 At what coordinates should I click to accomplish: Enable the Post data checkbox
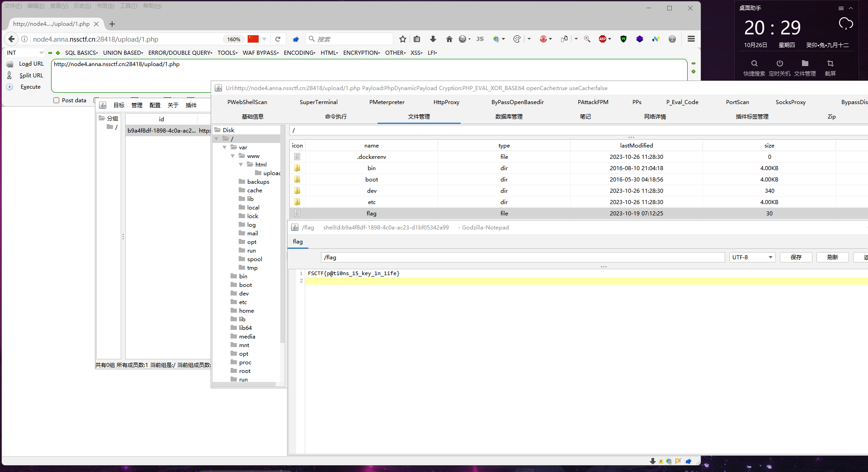click(x=57, y=100)
